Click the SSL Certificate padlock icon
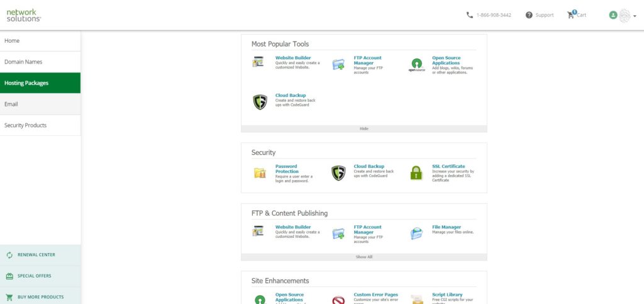The width and height of the screenshot is (644, 304). click(x=416, y=172)
